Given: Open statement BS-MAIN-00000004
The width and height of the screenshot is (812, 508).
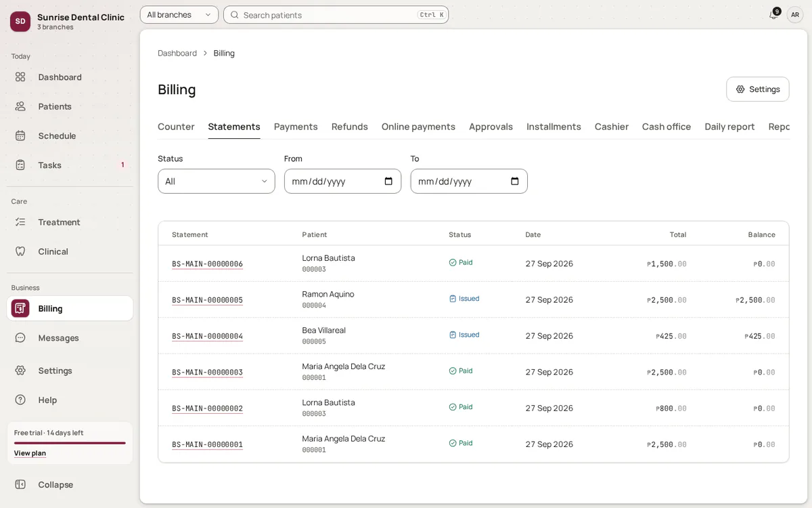Looking at the screenshot, I should 207,336.
